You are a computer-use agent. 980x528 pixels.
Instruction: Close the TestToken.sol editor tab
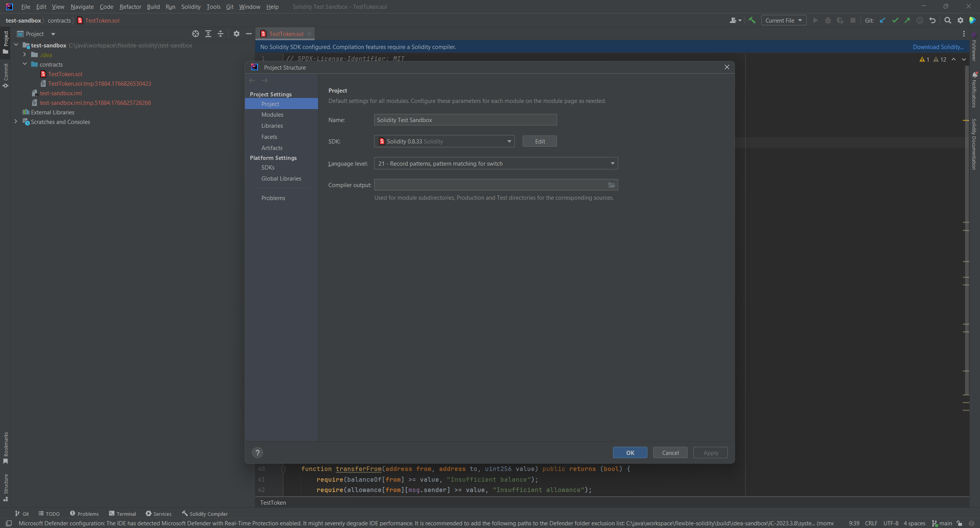[309, 34]
